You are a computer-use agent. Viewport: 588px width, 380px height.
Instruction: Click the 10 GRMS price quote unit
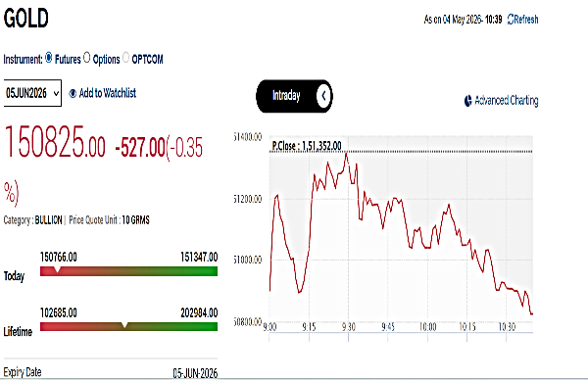[136, 220]
